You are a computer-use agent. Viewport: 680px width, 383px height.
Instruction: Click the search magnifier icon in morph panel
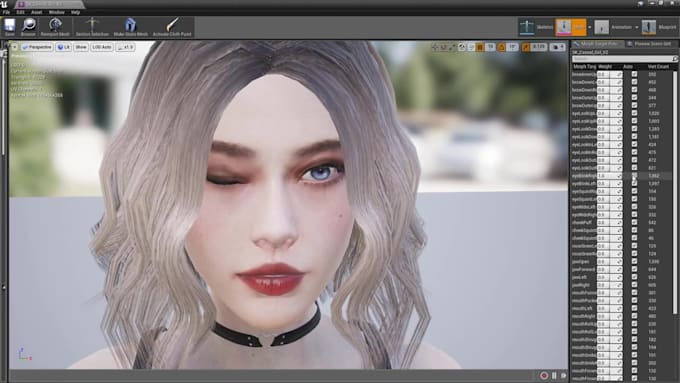click(674, 59)
